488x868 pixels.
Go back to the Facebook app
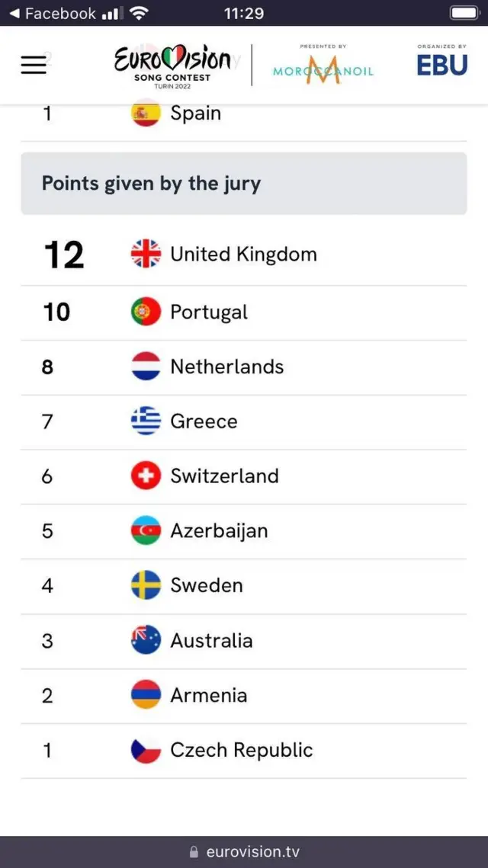pos(52,14)
